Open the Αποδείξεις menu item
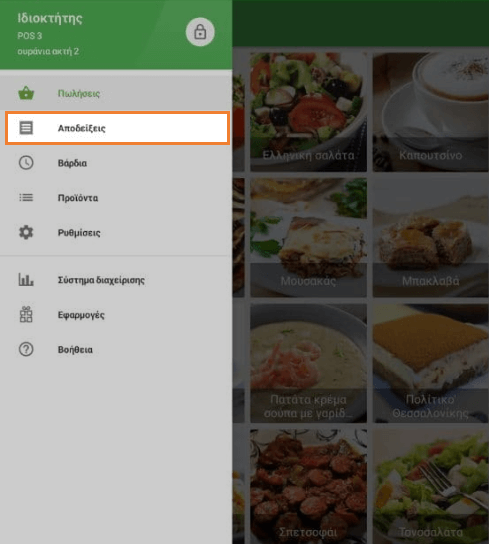 click(x=117, y=128)
